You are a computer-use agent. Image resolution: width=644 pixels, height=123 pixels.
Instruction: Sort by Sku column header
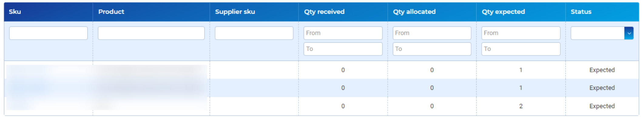[15, 12]
